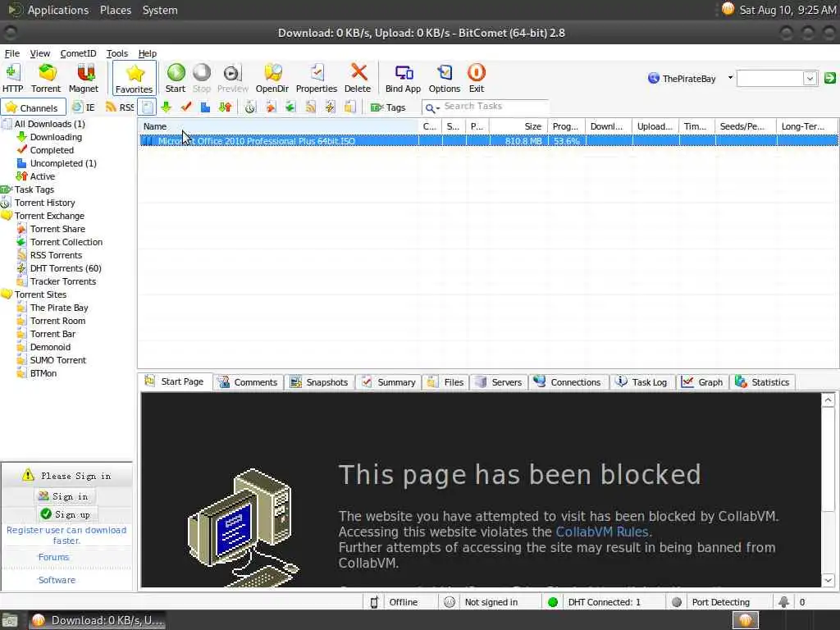Select the All Downloads filter icon

(148, 107)
